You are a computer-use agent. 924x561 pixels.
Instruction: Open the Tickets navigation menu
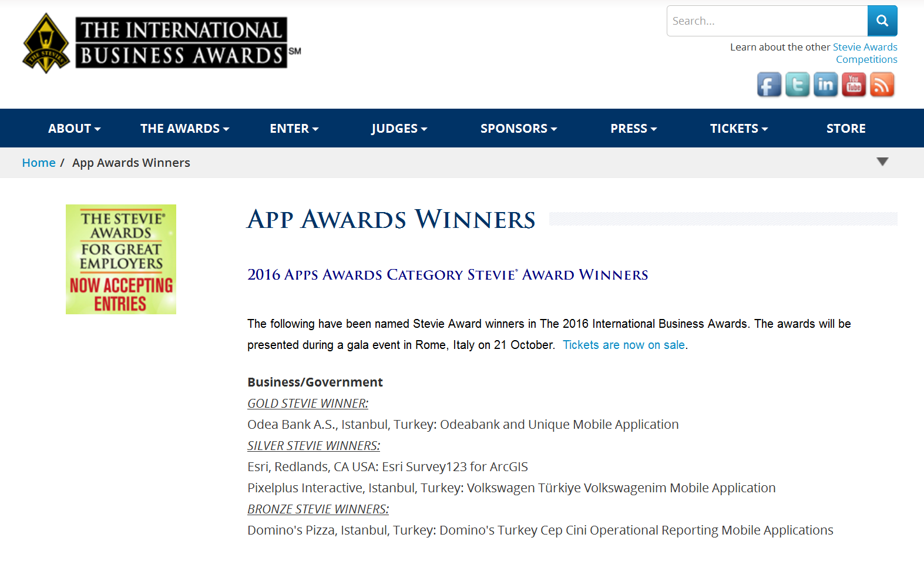tap(738, 129)
